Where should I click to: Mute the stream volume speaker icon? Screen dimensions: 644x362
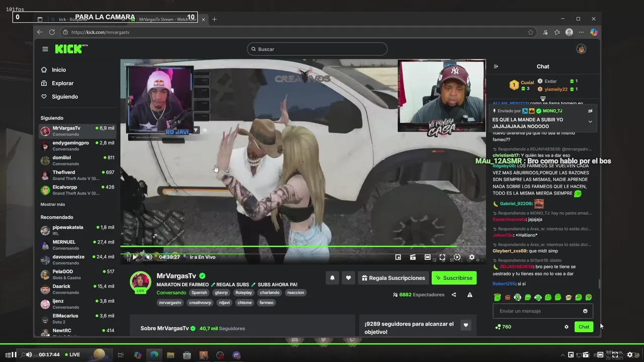149,257
